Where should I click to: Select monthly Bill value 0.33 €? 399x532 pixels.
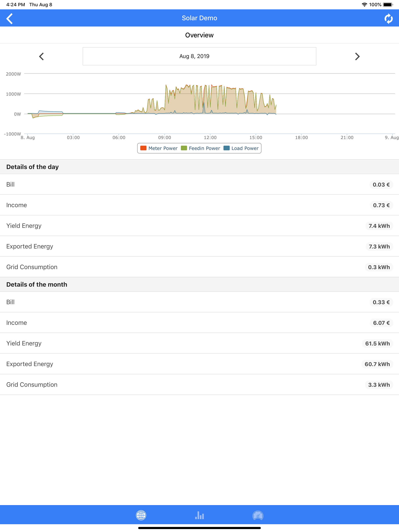click(x=381, y=302)
